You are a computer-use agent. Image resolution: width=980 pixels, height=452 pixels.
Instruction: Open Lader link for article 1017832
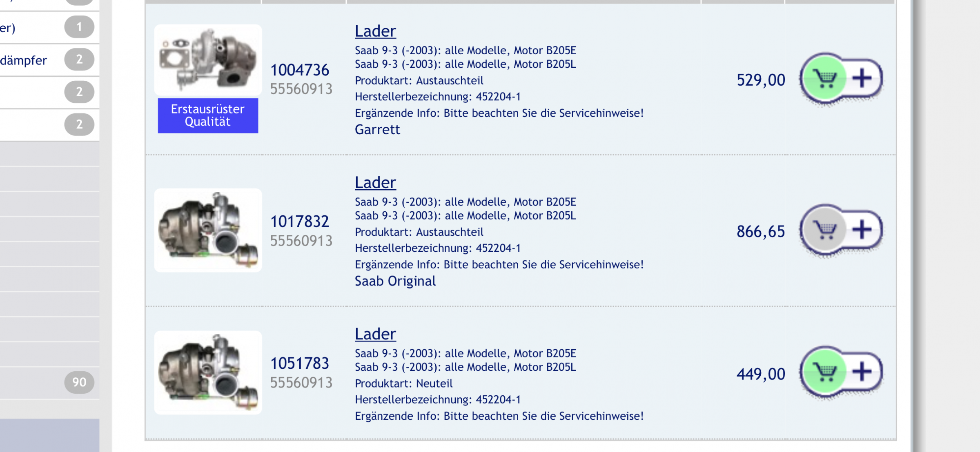pyautogui.click(x=375, y=182)
